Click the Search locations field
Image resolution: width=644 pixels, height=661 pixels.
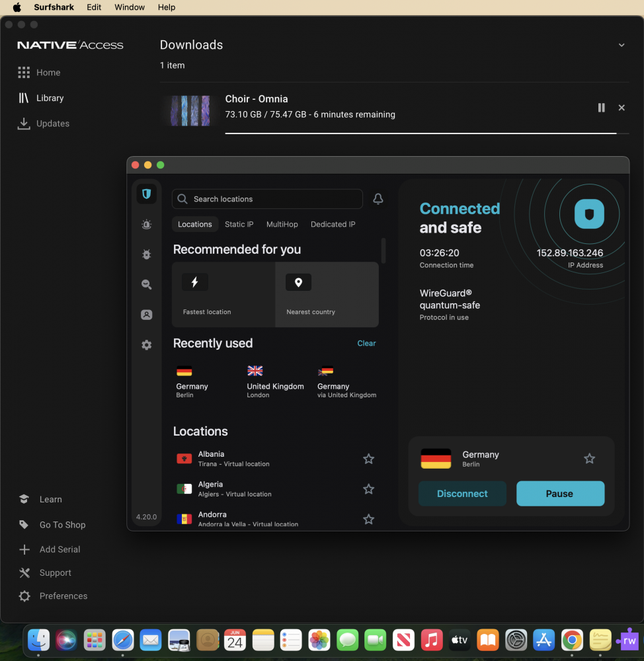point(267,199)
